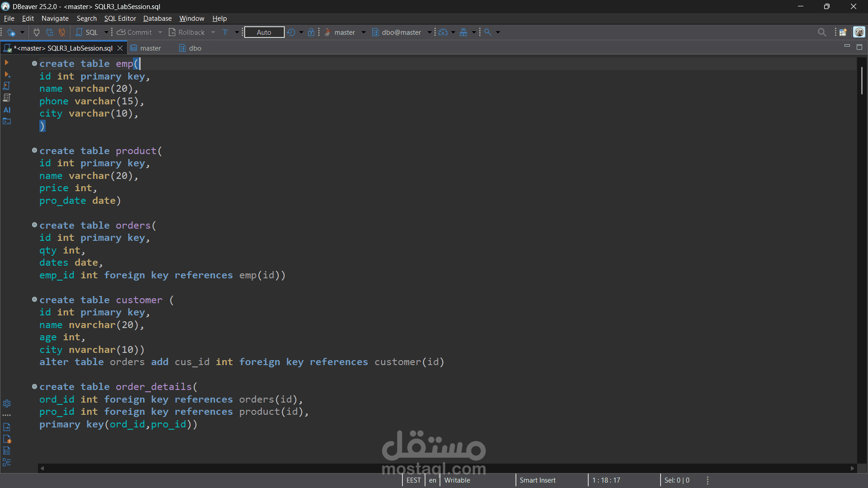This screenshot has height=488, width=868.
Task: Open the SQL Editor menu
Action: [120, 19]
